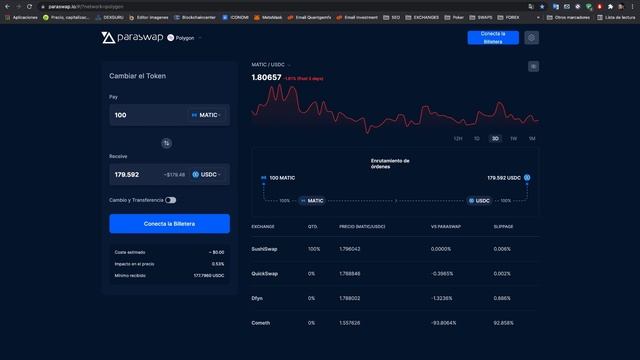Open the Lista de lectura panel
640x360 pixels.
click(x=616, y=18)
